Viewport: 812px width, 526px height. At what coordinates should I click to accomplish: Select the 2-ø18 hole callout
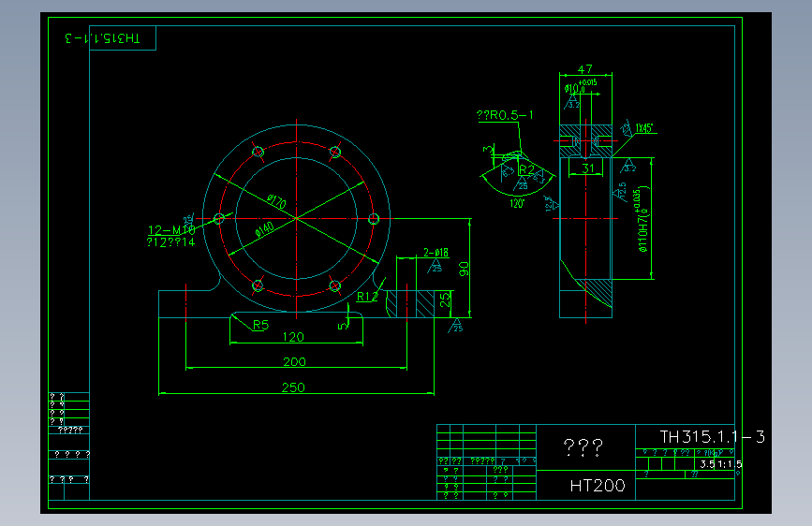(x=436, y=253)
